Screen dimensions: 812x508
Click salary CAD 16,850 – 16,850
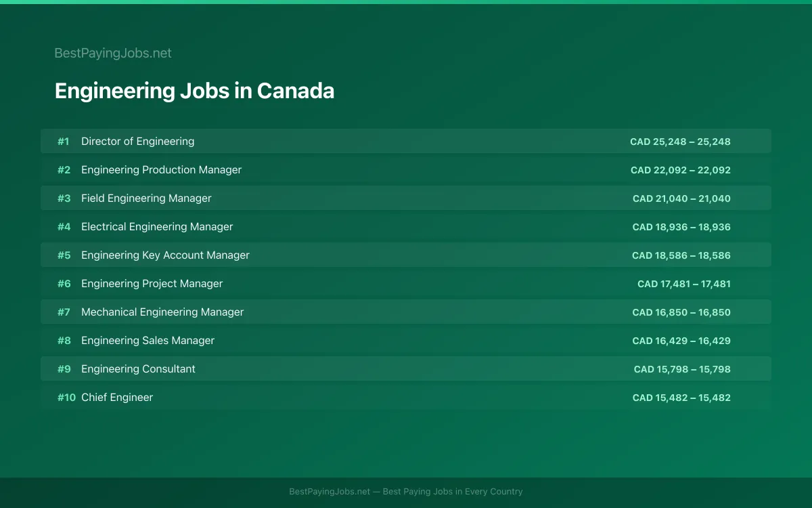(681, 312)
